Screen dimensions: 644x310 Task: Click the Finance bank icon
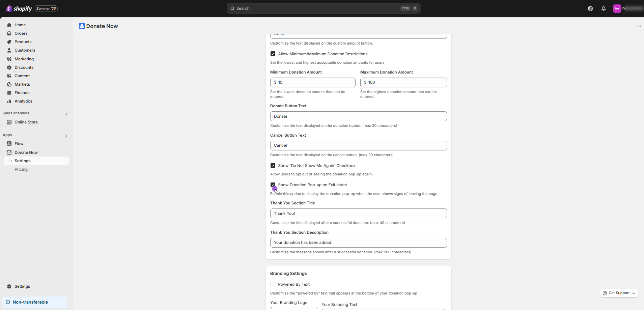[x=9, y=93]
